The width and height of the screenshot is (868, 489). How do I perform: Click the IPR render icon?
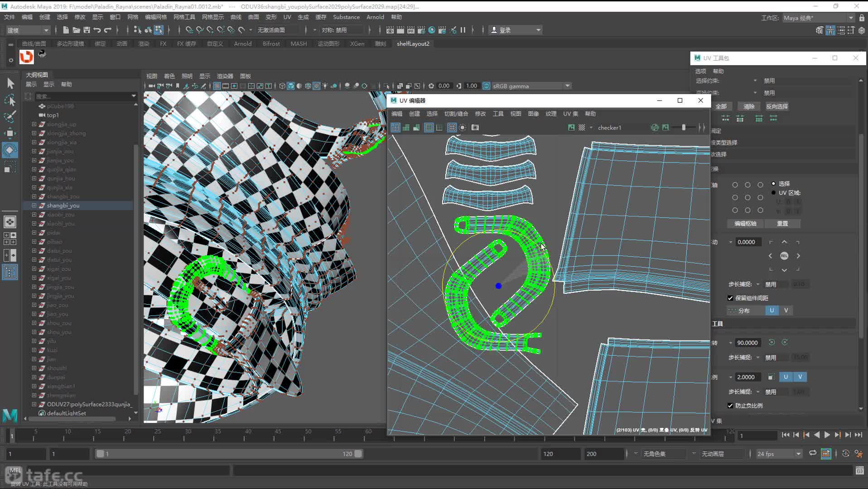tap(410, 30)
